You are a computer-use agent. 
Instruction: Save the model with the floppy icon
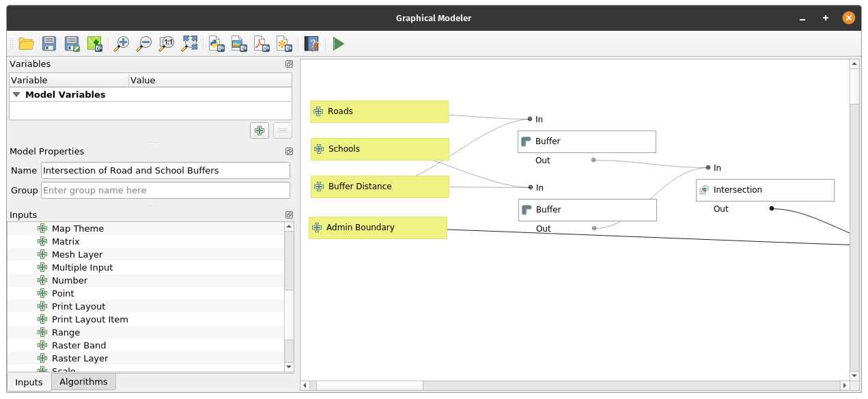click(x=49, y=44)
